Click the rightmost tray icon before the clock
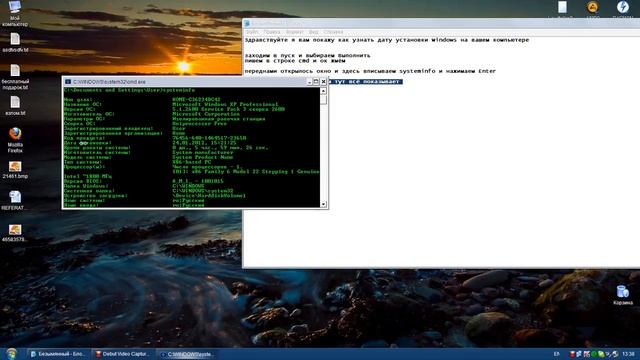640x360 pixels. coord(616,354)
